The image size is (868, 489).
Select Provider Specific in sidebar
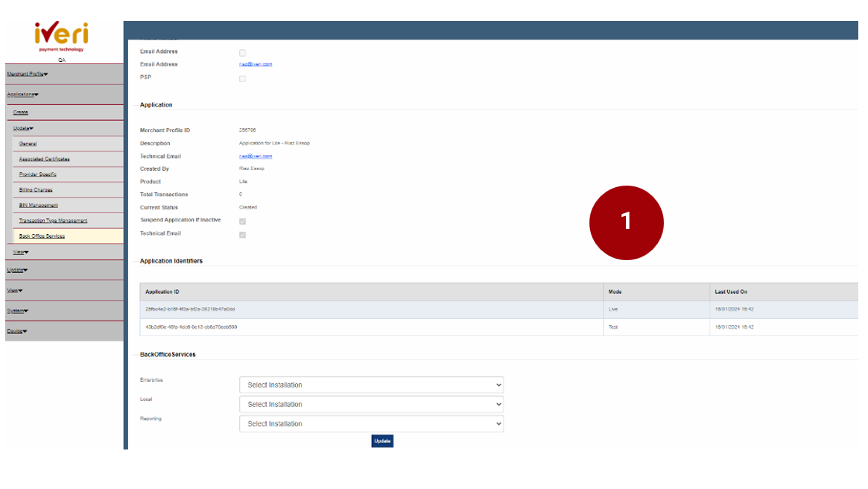coord(37,174)
